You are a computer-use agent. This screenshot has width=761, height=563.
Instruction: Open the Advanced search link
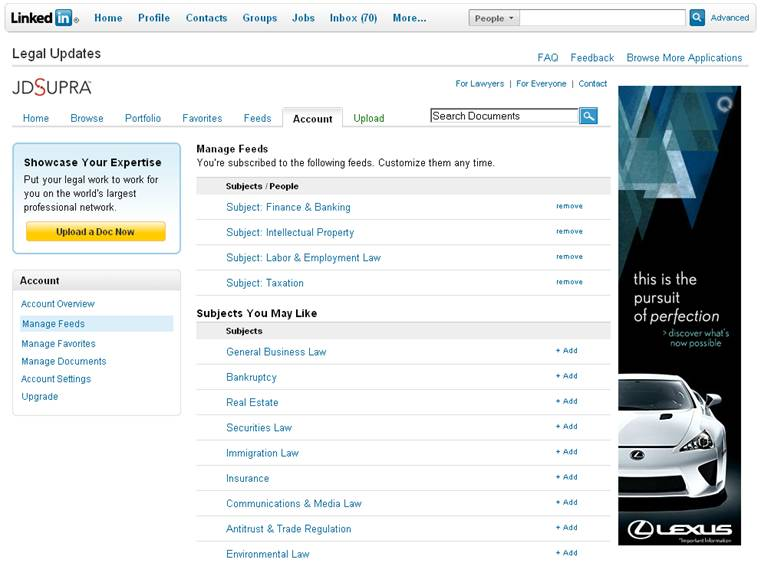click(x=729, y=18)
